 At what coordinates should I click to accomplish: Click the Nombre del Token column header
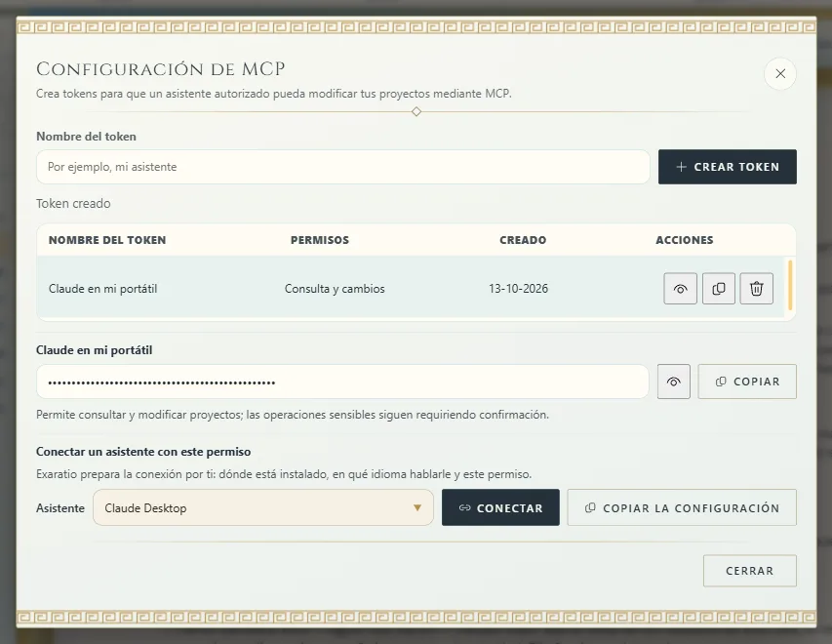pos(107,240)
